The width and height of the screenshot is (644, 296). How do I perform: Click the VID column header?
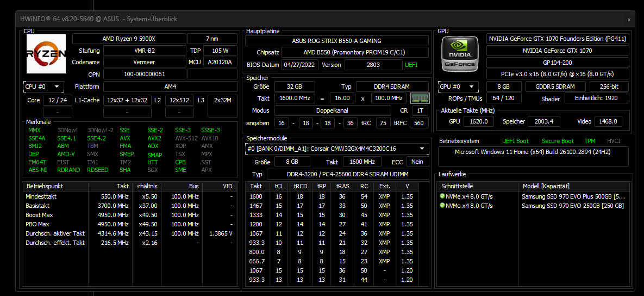[x=220, y=186]
